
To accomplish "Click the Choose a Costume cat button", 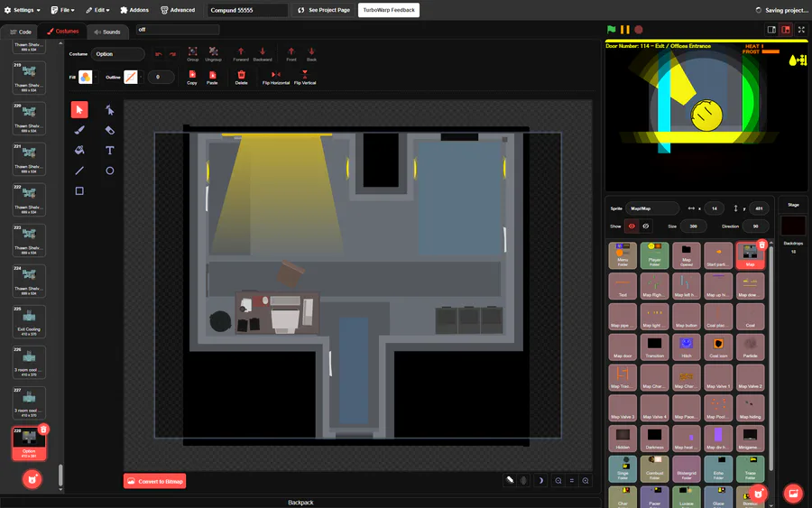I will 32,479.
